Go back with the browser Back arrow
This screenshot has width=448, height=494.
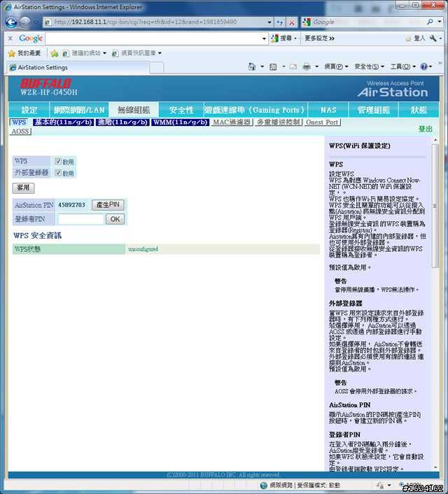click(x=11, y=22)
